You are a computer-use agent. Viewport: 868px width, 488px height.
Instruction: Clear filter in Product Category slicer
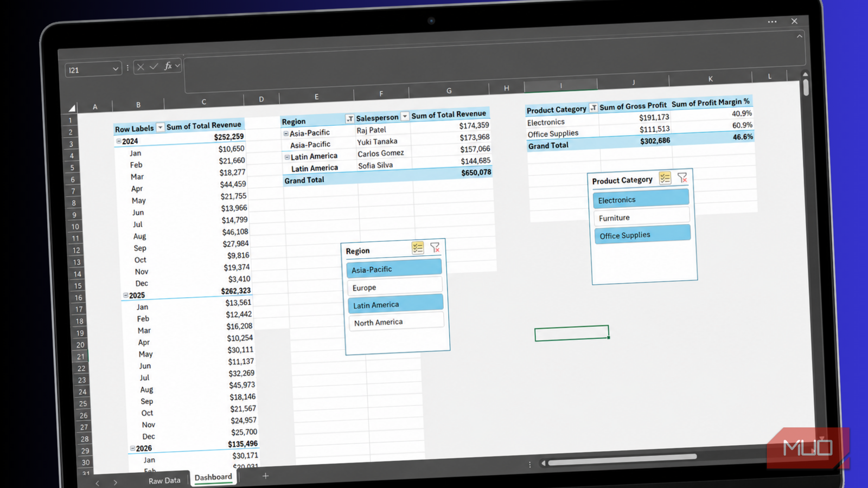682,177
